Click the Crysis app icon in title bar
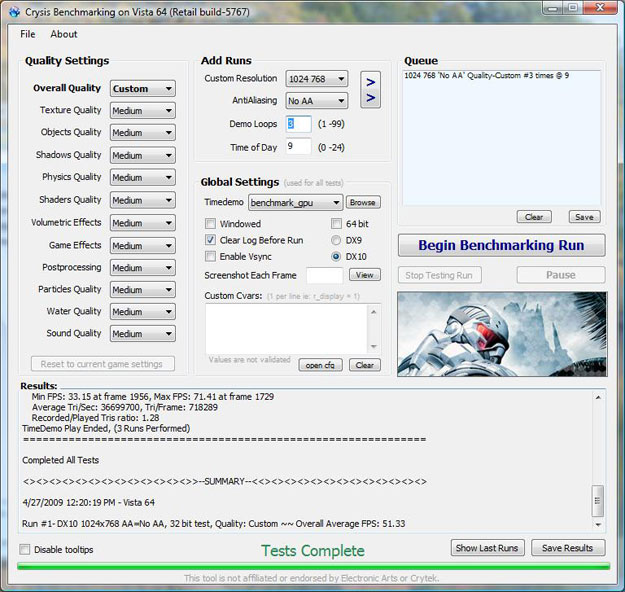Viewport: 625px width, 592px height. pyautogui.click(x=15, y=12)
